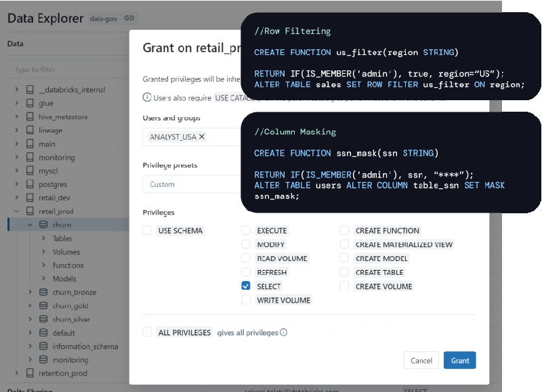542x392 pixels.
Task: Click the churn schema database icon
Action: tap(43, 225)
